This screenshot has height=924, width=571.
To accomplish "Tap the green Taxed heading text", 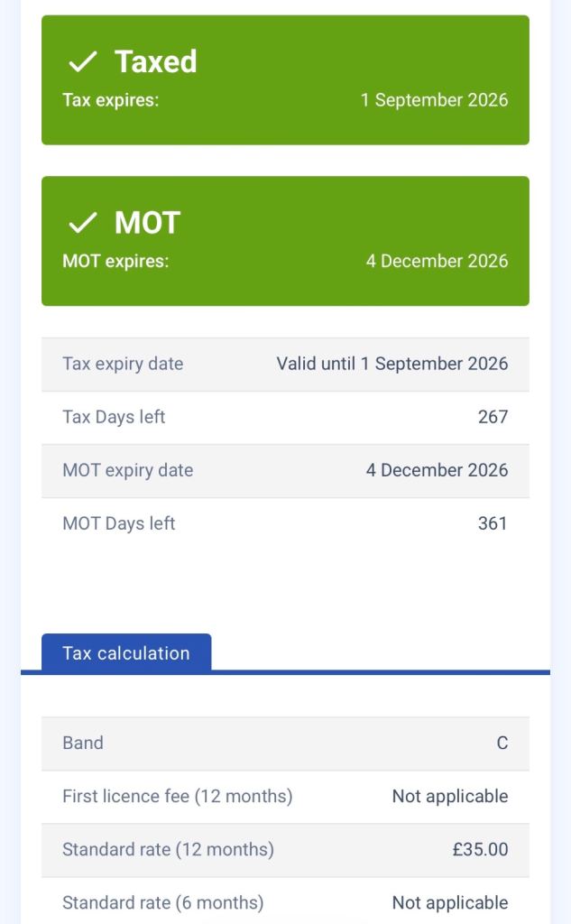I will click(155, 61).
